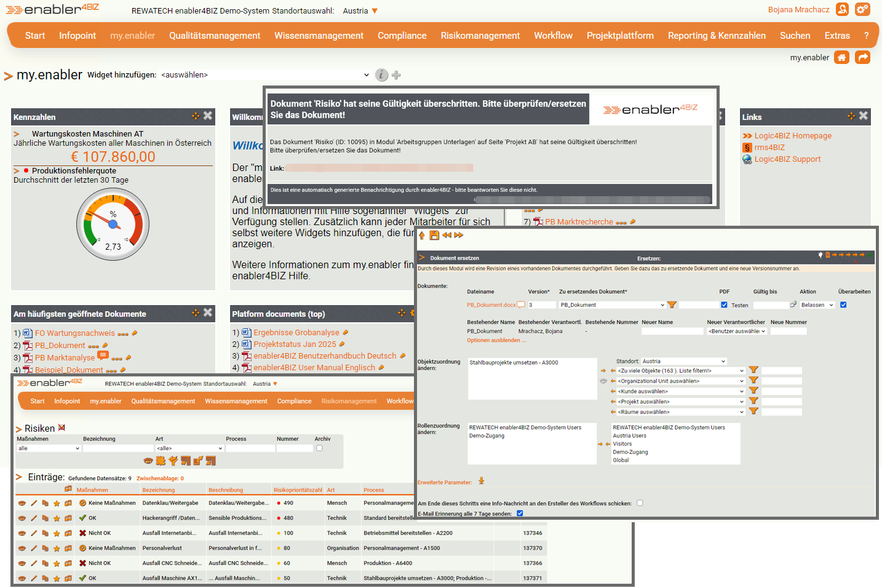Open the Risikomanagement menu in main navigation
882x588 pixels.
click(x=480, y=36)
